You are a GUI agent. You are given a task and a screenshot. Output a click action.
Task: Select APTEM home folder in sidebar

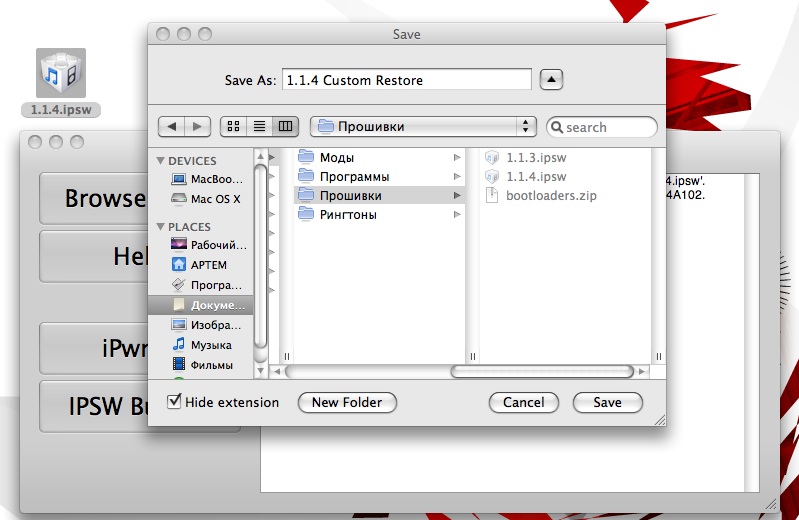point(199,265)
